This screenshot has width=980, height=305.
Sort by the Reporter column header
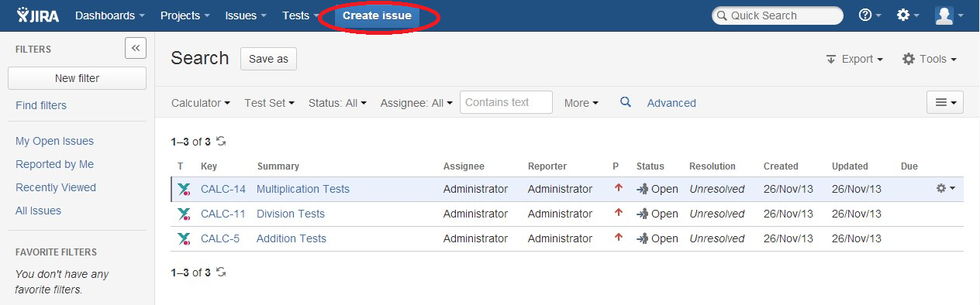point(547,166)
